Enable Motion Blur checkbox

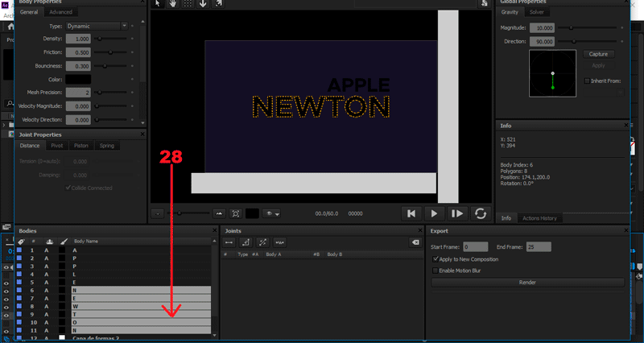(x=436, y=271)
